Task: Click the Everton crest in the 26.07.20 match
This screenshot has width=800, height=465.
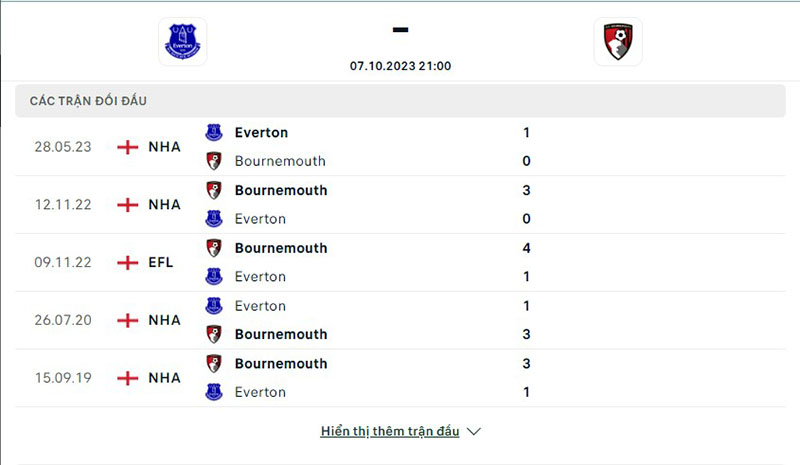Action: click(x=214, y=306)
